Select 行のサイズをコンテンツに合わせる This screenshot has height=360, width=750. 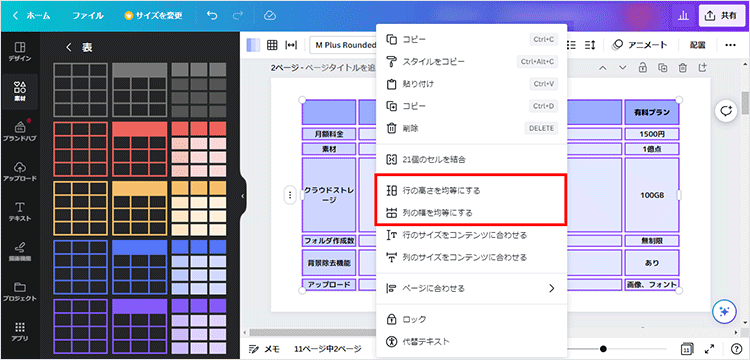pos(472,235)
